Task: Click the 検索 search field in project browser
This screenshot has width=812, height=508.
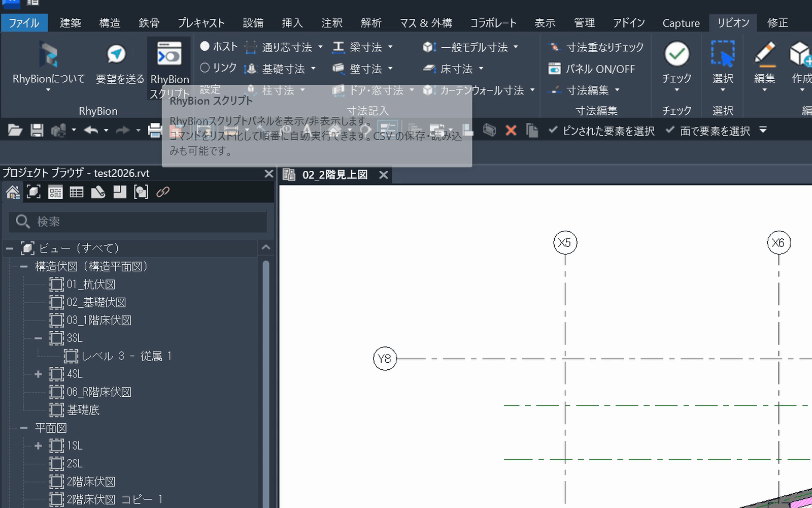Action: click(x=138, y=221)
